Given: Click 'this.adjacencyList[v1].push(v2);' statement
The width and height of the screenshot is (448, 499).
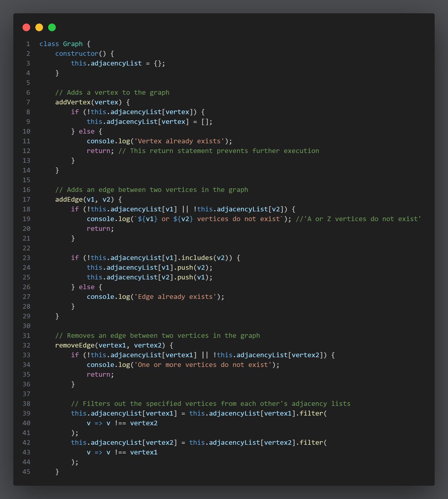Looking at the screenshot, I should [x=150, y=267].
